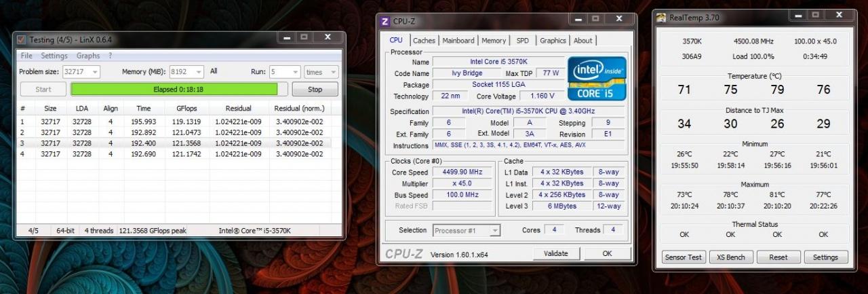Viewport: 868px width, 294px height.
Task: Select the CPU tab in CPU-Z
Action: pyautogui.click(x=396, y=40)
